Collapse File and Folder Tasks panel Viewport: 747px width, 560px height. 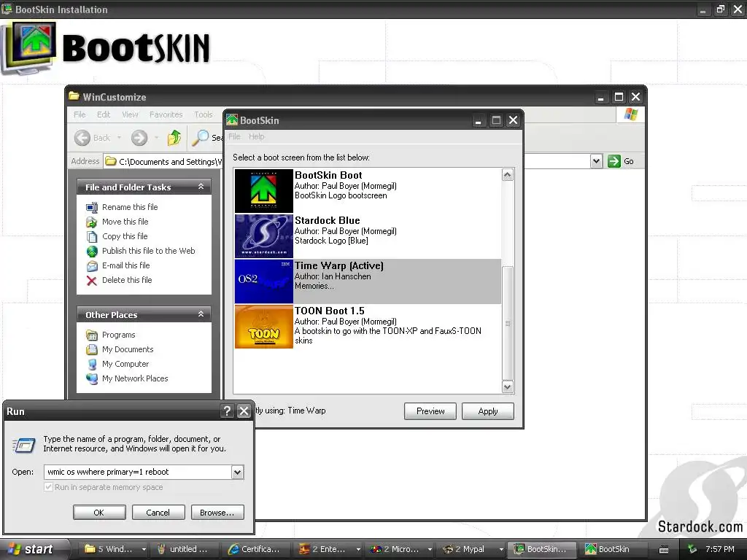point(201,187)
